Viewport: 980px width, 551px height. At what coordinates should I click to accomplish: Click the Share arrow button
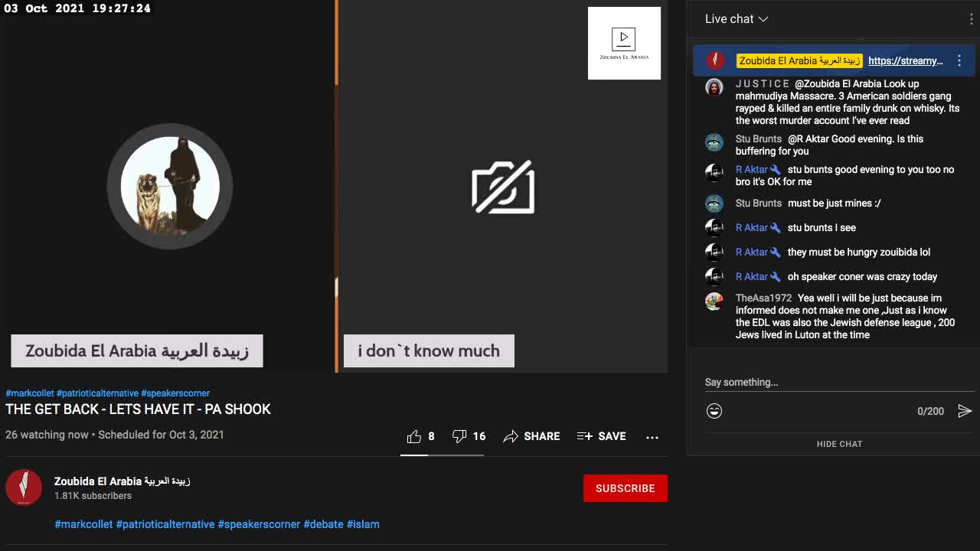pos(531,436)
